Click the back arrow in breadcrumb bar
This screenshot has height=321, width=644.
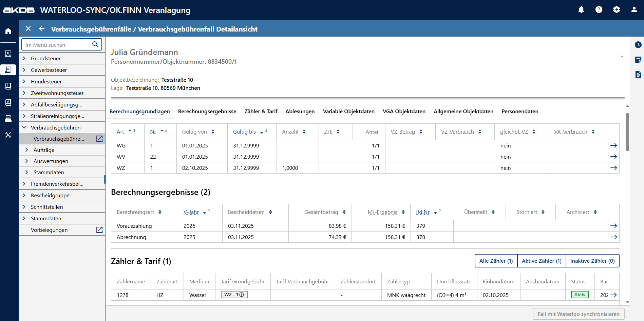click(42, 29)
